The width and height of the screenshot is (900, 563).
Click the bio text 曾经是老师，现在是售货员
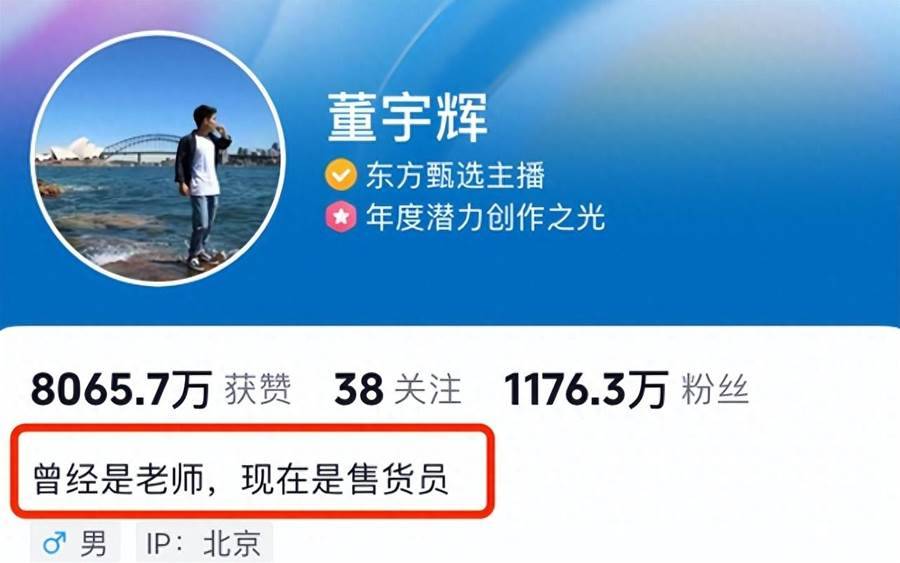(241, 479)
